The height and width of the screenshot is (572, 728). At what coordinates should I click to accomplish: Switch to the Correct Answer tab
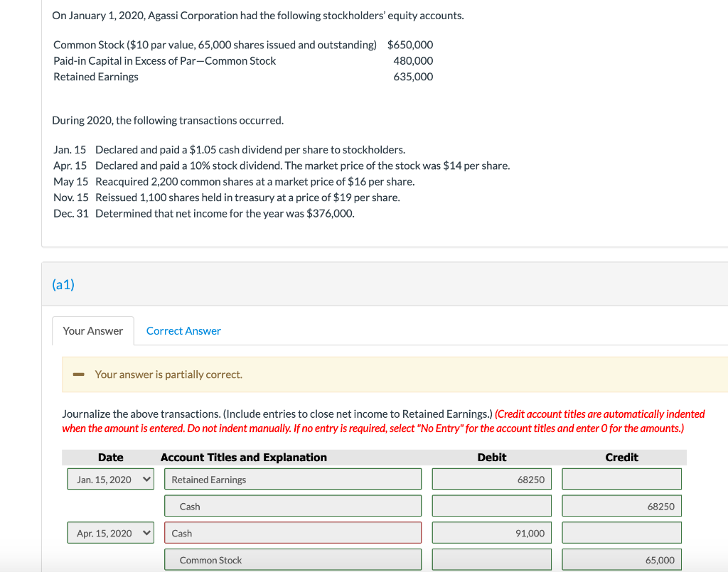[x=183, y=331]
